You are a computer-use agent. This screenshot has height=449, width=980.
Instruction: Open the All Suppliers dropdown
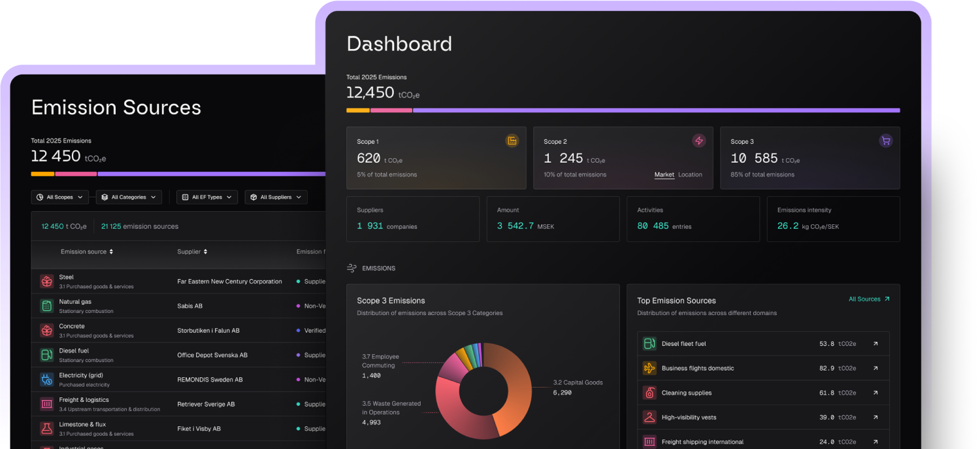(276, 197)
